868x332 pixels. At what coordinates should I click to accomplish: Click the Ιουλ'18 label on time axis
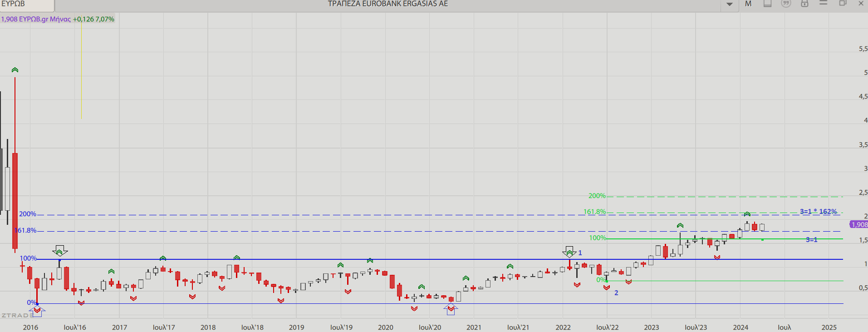(x=252, y=327)
